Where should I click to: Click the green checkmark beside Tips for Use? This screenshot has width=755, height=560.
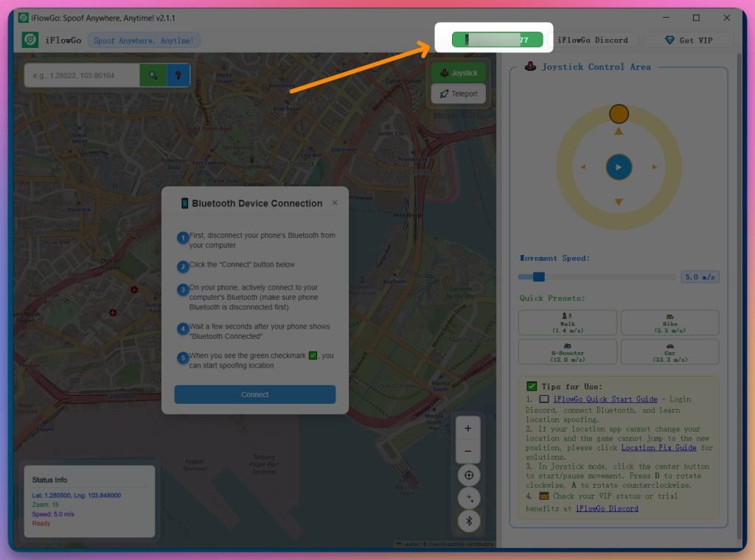click(532, 386)
